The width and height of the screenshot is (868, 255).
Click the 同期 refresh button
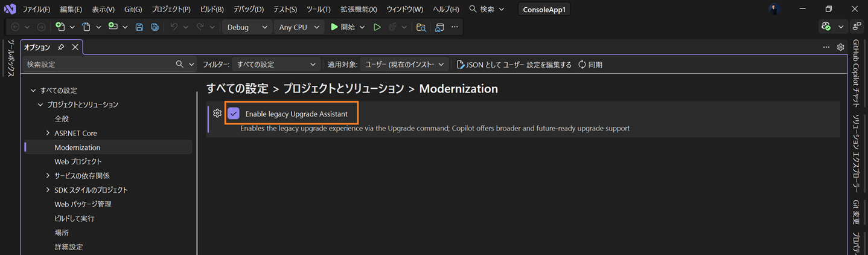[x=590, y=65]
